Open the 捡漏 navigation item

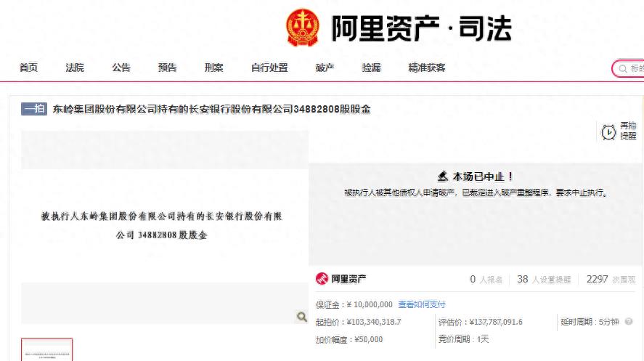pyautogui.click(x=371, y=68)
